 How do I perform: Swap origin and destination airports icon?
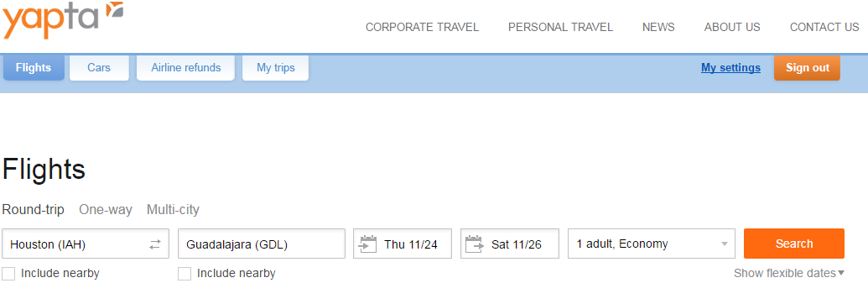155,244
